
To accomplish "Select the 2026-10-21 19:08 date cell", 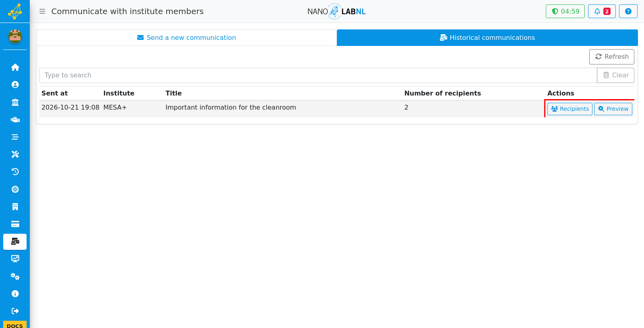I will pyautogui.click(x=70, y=107).
